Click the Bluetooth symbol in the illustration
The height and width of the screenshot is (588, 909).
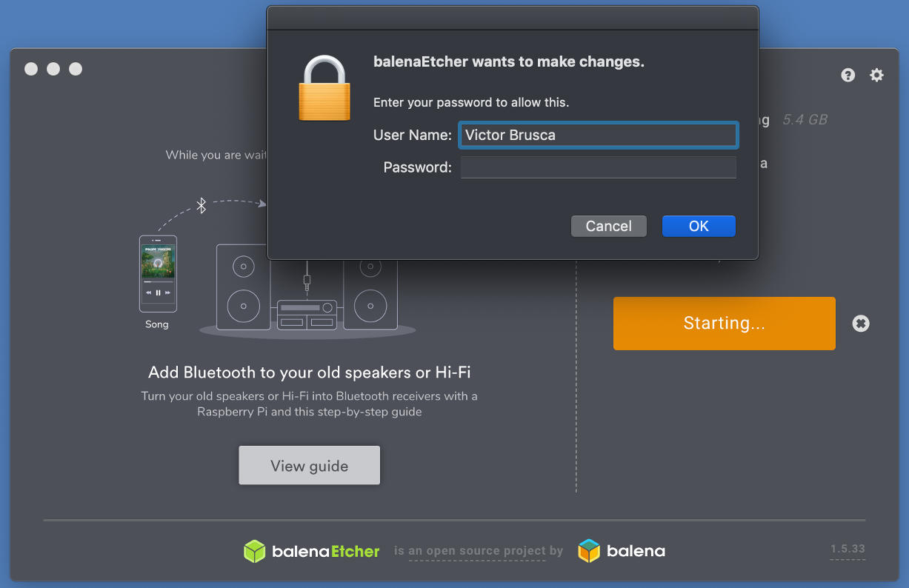(x=201, y=205)
